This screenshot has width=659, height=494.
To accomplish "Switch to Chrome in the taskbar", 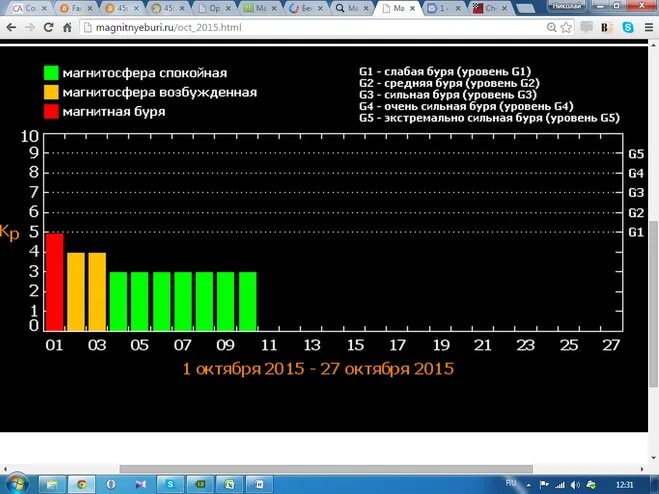I will tap(82, 485).
